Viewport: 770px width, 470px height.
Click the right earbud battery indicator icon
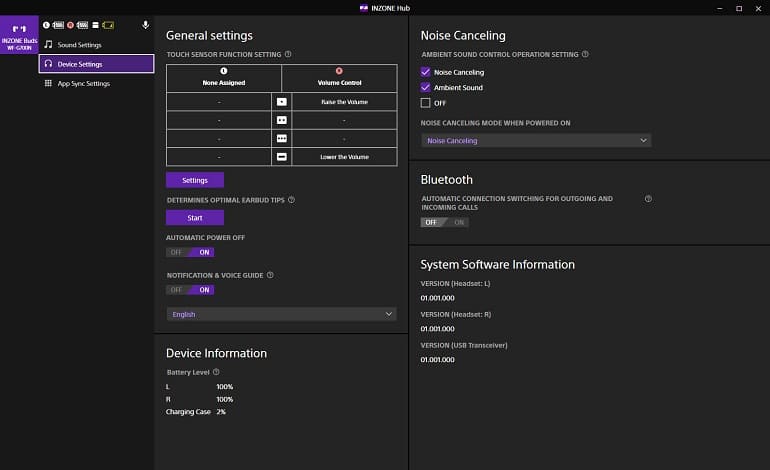[x=82, y=25]
